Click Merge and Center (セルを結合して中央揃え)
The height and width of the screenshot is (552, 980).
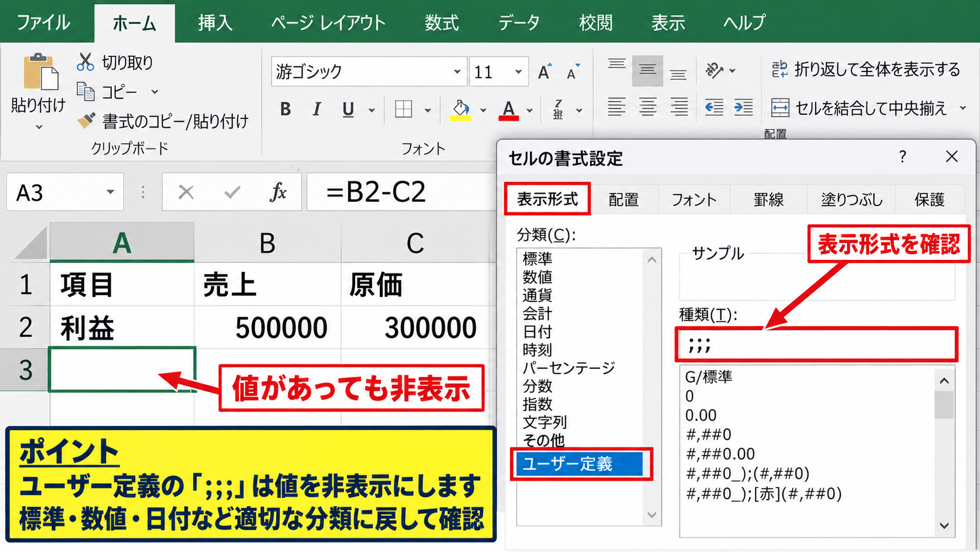(x=860, y=108)
